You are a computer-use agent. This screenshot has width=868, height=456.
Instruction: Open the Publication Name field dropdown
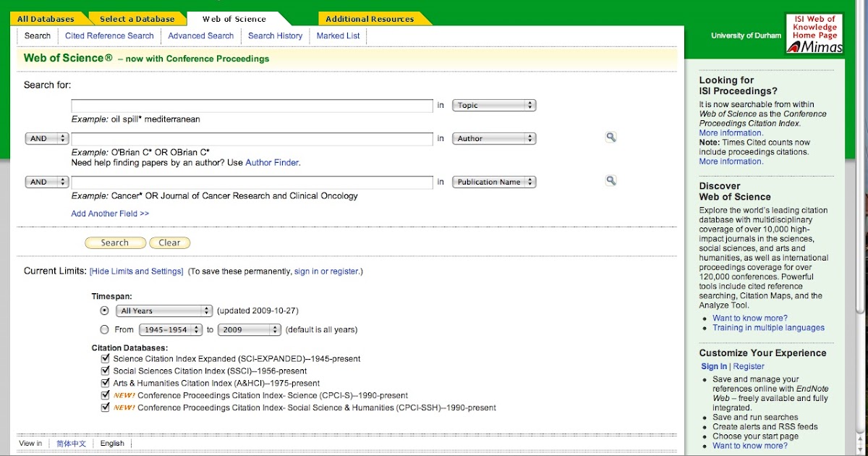(494, 182)
